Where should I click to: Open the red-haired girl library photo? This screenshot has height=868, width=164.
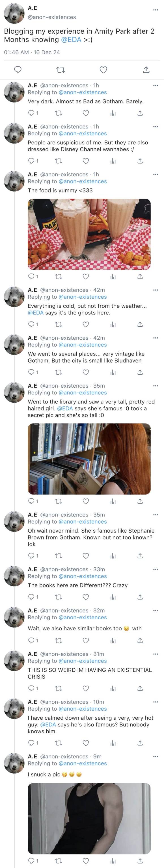(x=89, y=459)
